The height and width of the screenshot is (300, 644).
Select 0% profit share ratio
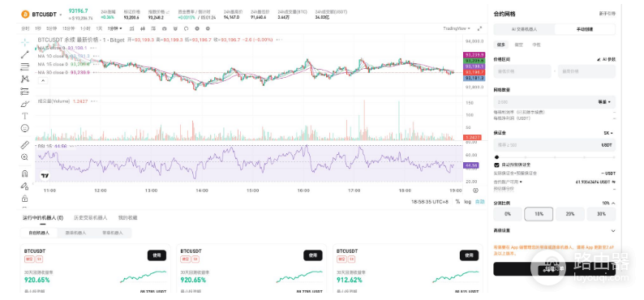[x=508, y=214]
